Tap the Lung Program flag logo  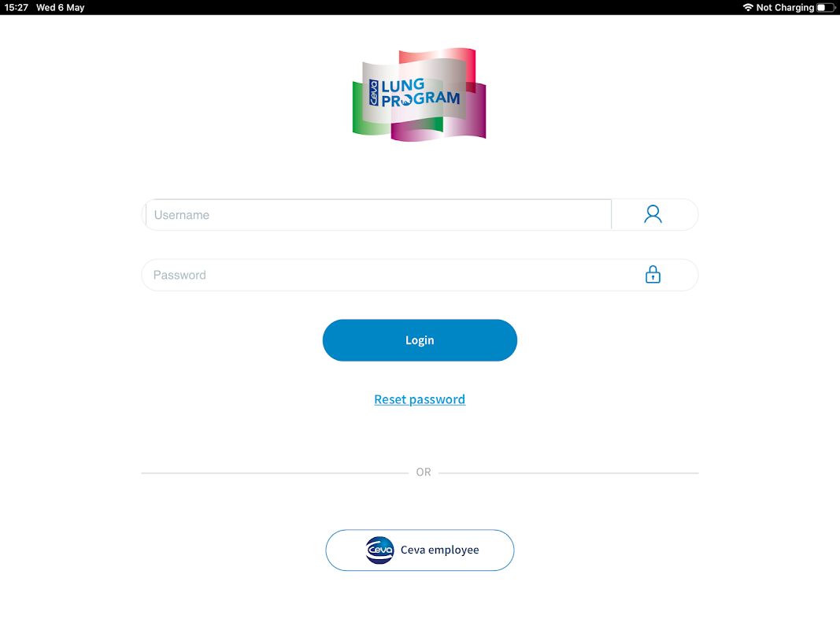[419, 94]
